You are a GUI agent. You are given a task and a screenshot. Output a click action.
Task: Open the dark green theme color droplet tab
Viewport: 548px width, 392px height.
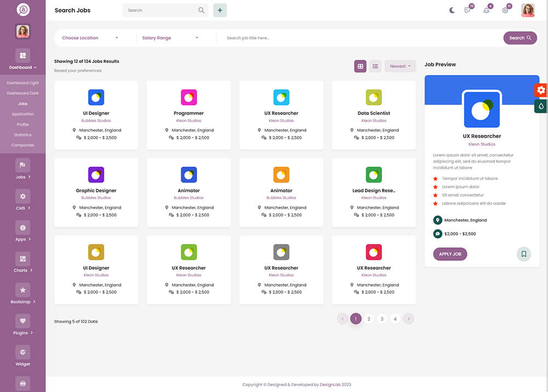point(541,106)
